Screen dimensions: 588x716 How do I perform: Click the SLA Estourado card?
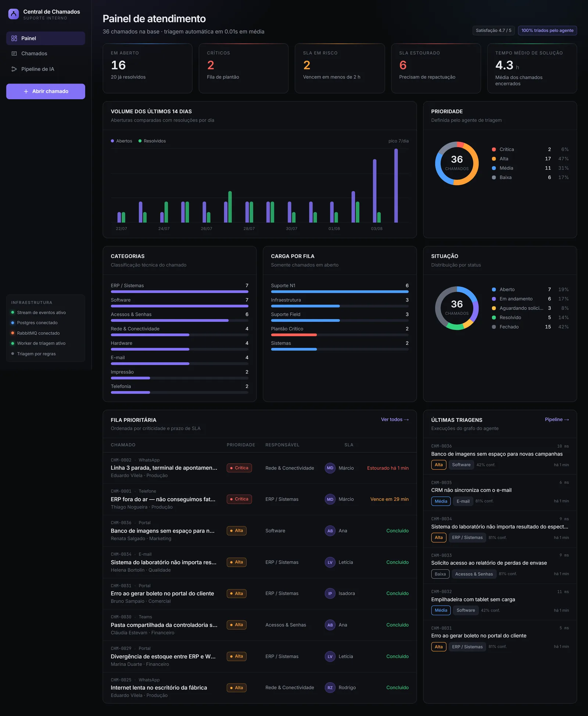[436, 68]
